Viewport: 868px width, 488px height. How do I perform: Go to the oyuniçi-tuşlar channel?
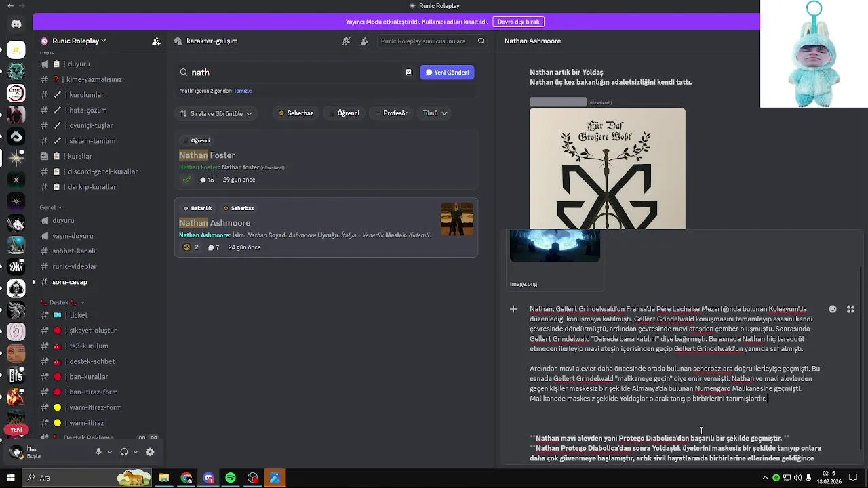[90, 125]
